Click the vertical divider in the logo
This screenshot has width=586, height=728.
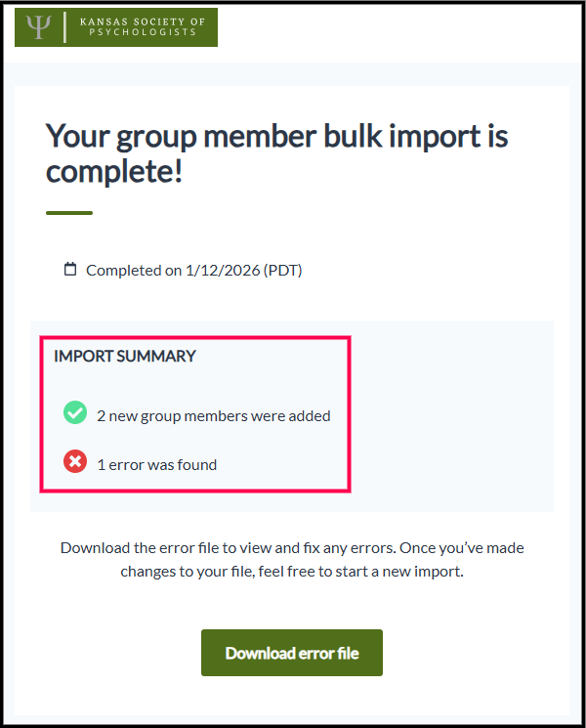(64, 27)
